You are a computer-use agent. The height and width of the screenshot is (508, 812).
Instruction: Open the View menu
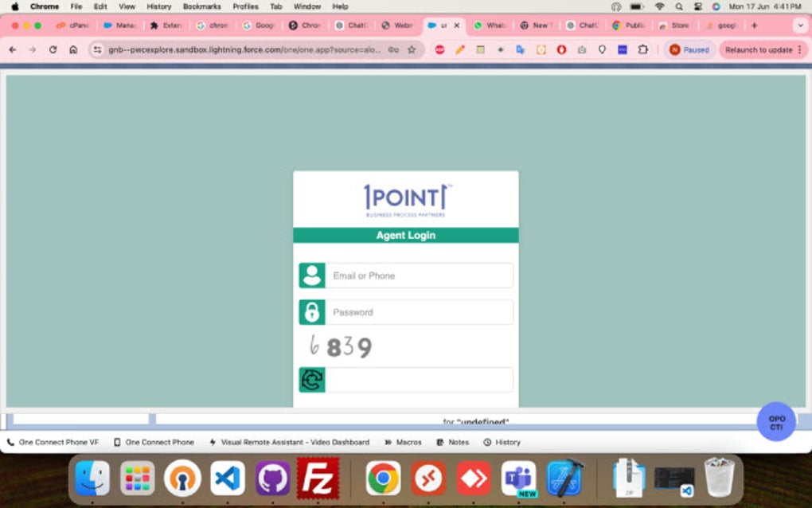(x=127, y=6)
